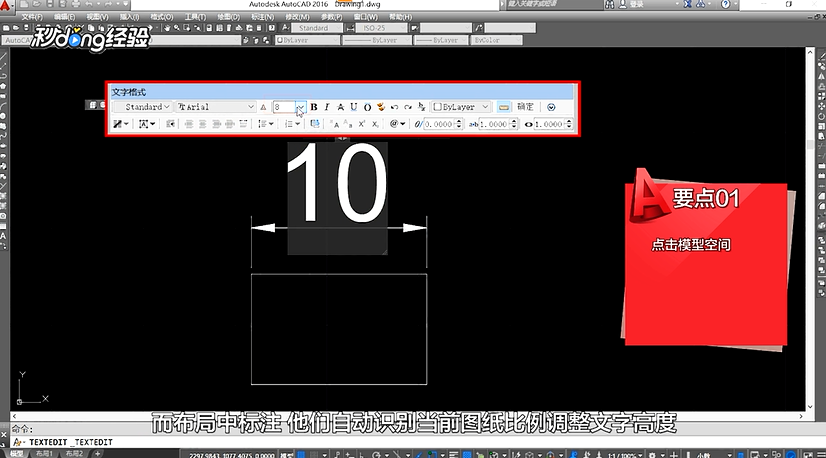Toggle the Ruler button
The width and height of the screenshot is (826, 458).
click(504, 107)
